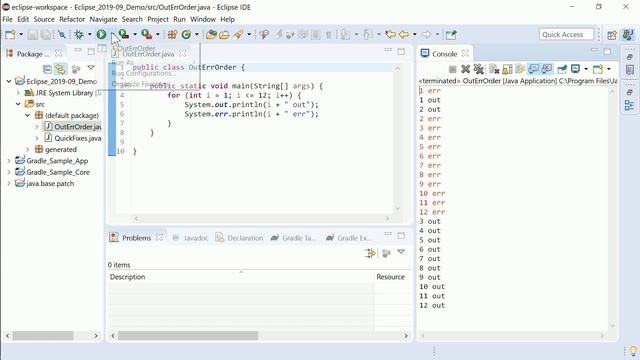640x360 pixels.
Task: Expand the JRE System Library node
Action: (18, 93)
